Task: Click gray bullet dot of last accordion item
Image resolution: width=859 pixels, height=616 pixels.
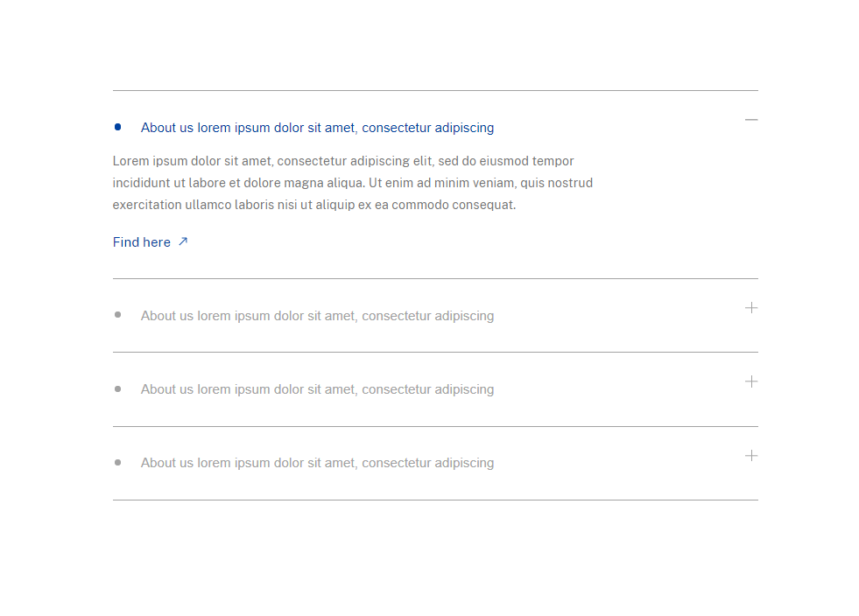Action: pyautogui.click(x=118, y=463)
